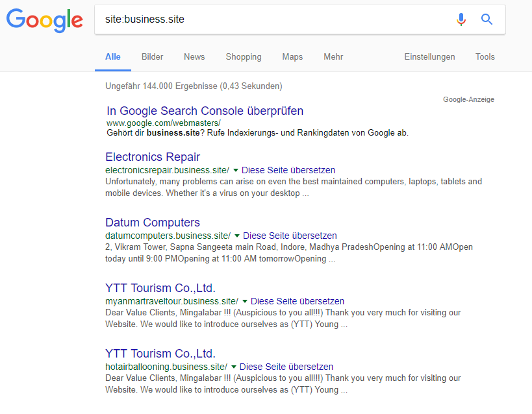Select the Alle tab
The width and height of the screenshot is (532, 414).
click(x=112, y=56)
